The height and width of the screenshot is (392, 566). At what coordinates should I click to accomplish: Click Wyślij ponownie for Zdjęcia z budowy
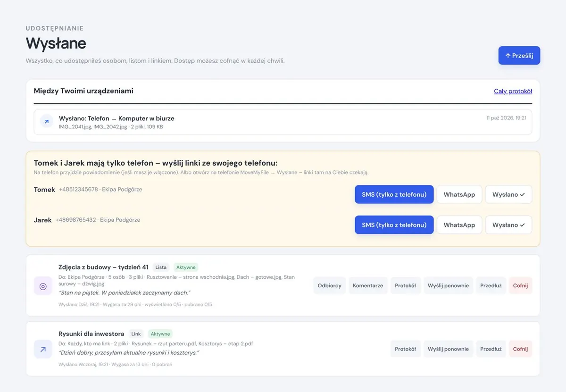point(449,285)
